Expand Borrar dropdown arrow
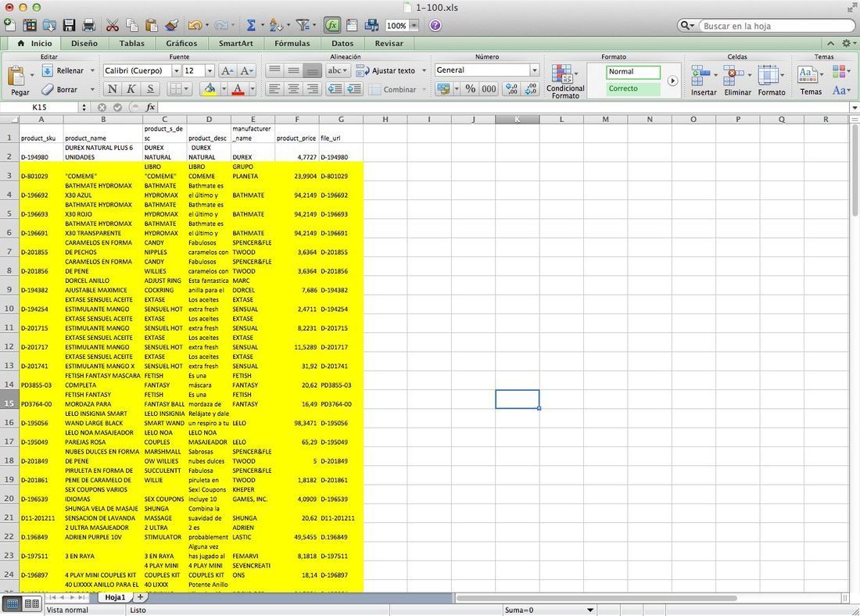 pos(92,89)
